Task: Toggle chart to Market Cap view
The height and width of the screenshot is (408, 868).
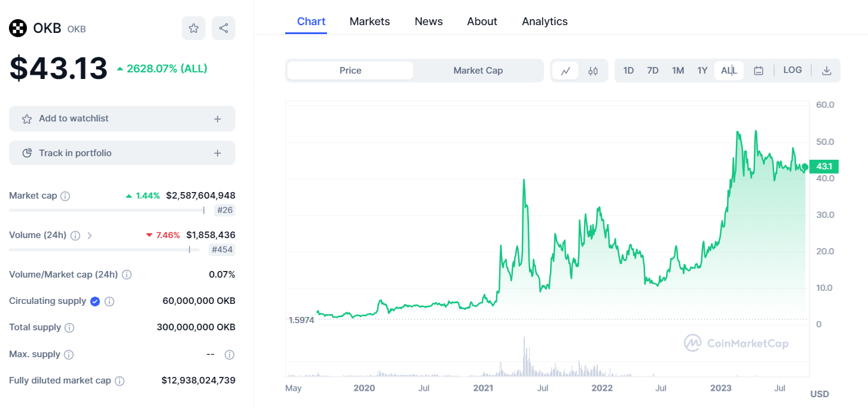Action: 478,71
